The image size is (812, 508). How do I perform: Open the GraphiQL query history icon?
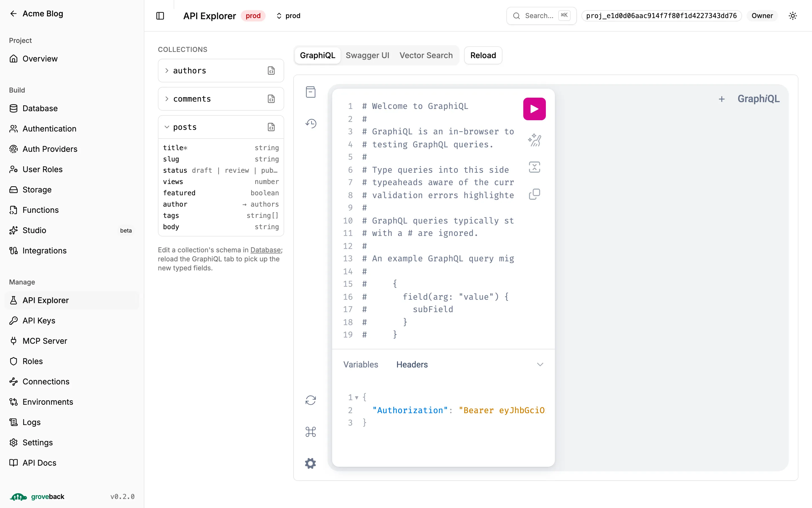tap(310, 123)
